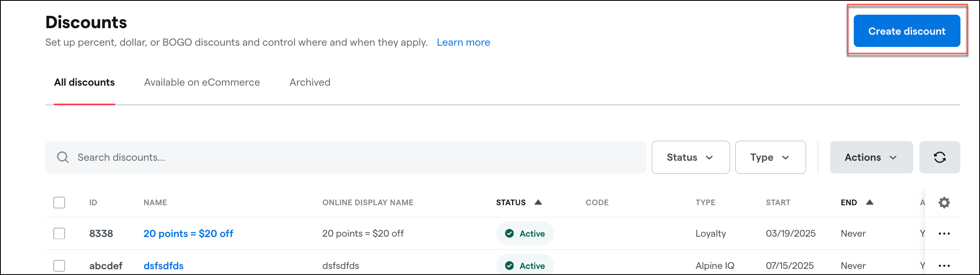Viewport: 980px width, 275px height.
Task: Switch to Available on eCommerce tab
Action: [x=202, y=82]
